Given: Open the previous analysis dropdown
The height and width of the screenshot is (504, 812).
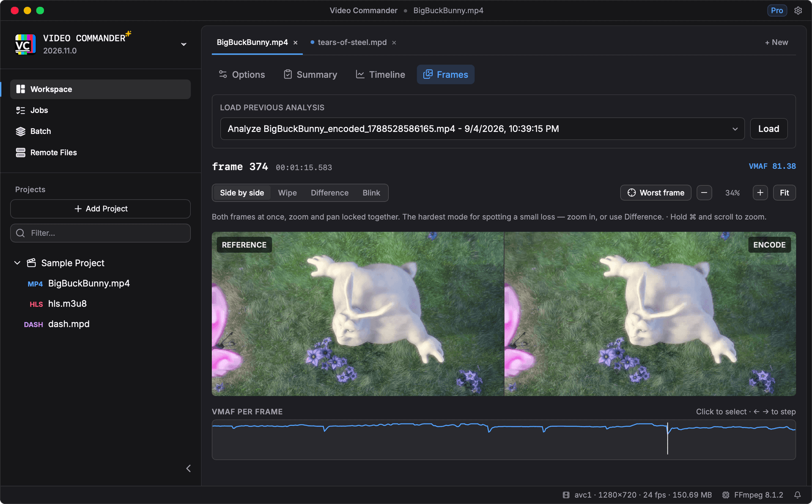Looking at the screenshot, I should point(482,129).
